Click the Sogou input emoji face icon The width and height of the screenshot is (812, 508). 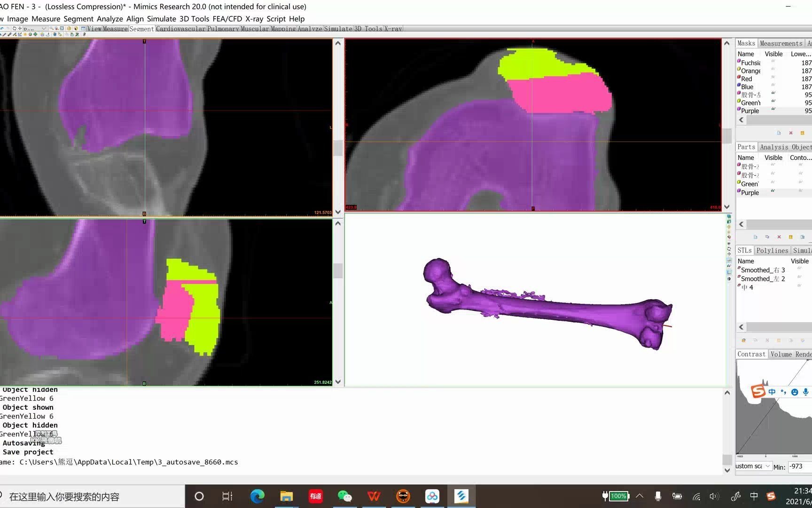pos(795,392)
